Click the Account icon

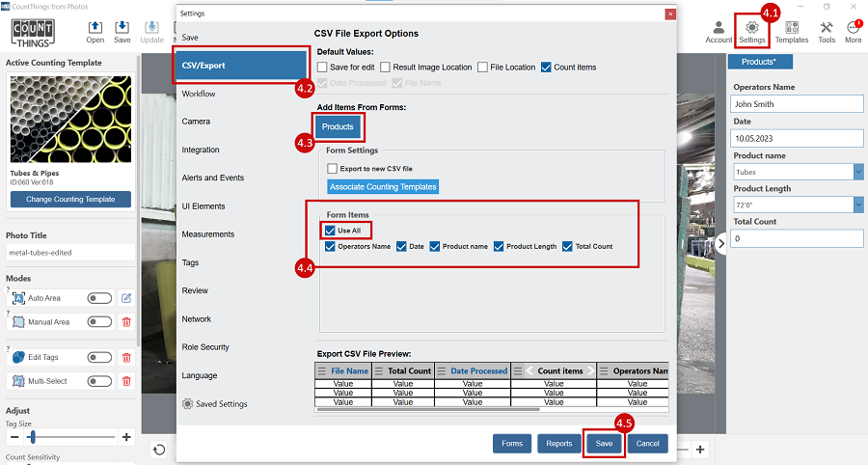(x=719, y=26)
